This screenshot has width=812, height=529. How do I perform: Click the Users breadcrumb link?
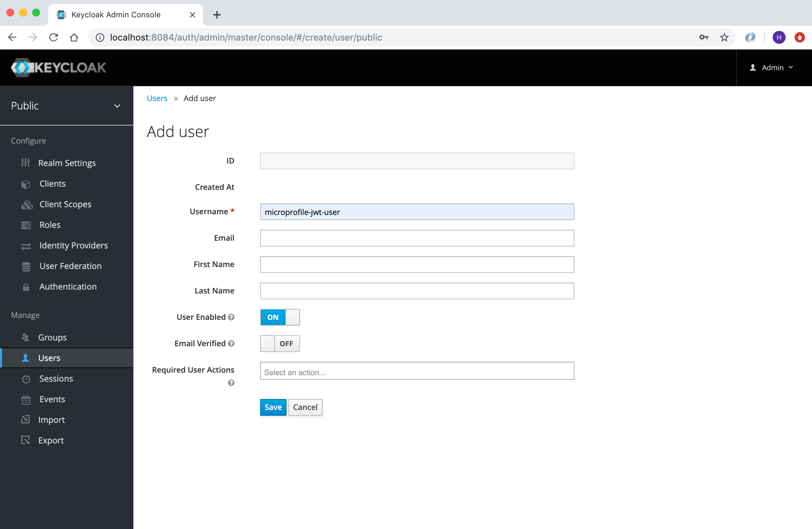click(x=157, y=98)
